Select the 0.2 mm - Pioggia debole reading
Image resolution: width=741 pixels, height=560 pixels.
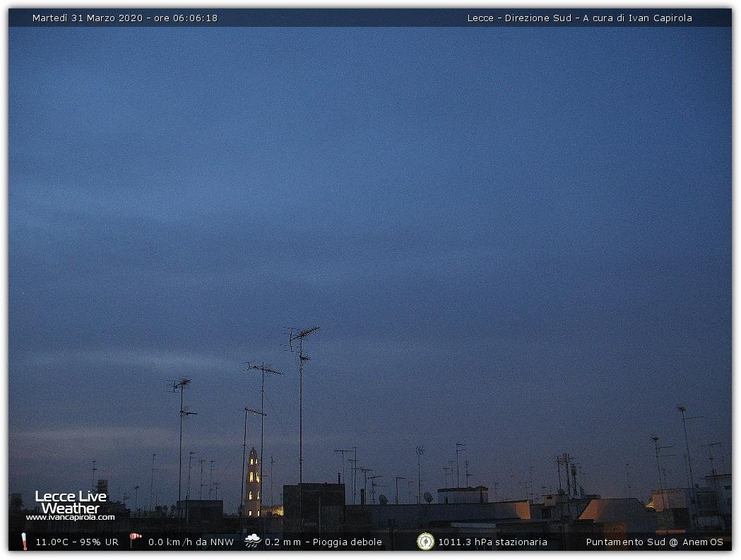click(x=324, y=542)
